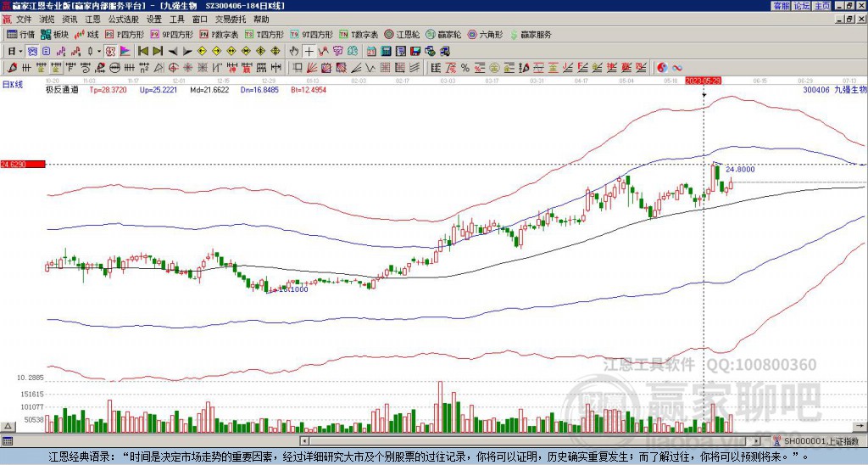Open the 行情 market quotes view

20,34
